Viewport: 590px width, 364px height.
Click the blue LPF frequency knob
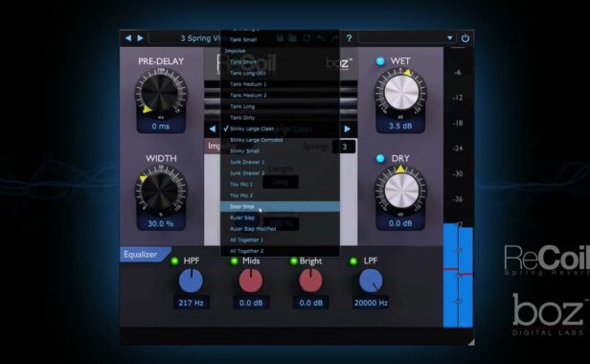(x=371, y=281)
